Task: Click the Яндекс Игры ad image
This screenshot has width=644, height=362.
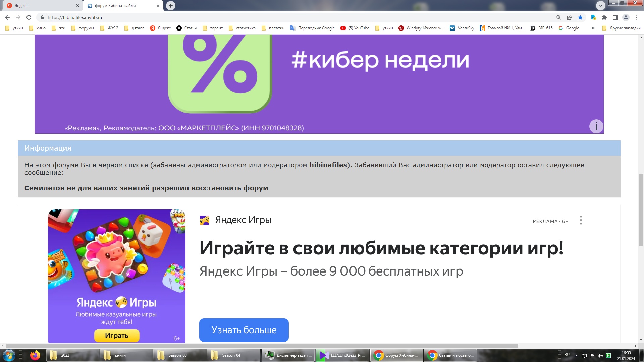Action: click(116, 276)
